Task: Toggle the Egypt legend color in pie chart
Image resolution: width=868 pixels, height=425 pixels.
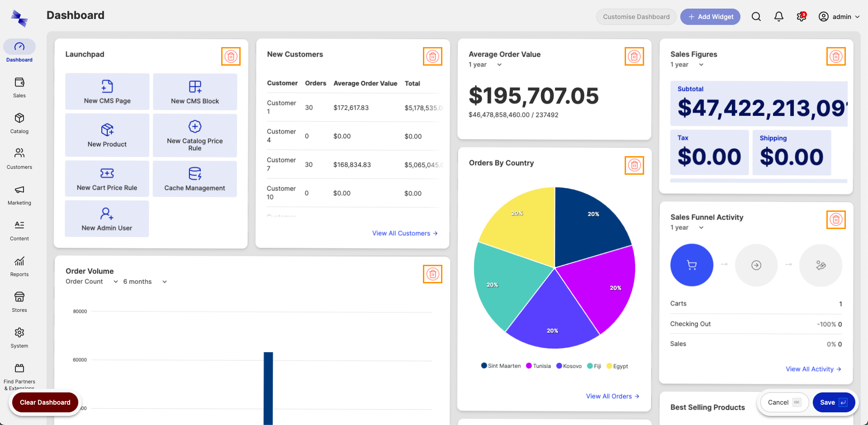Action: pos(610,366)
